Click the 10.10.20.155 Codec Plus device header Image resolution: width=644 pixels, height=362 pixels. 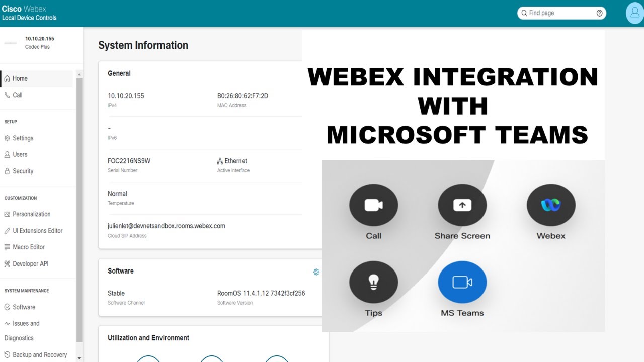39,42
